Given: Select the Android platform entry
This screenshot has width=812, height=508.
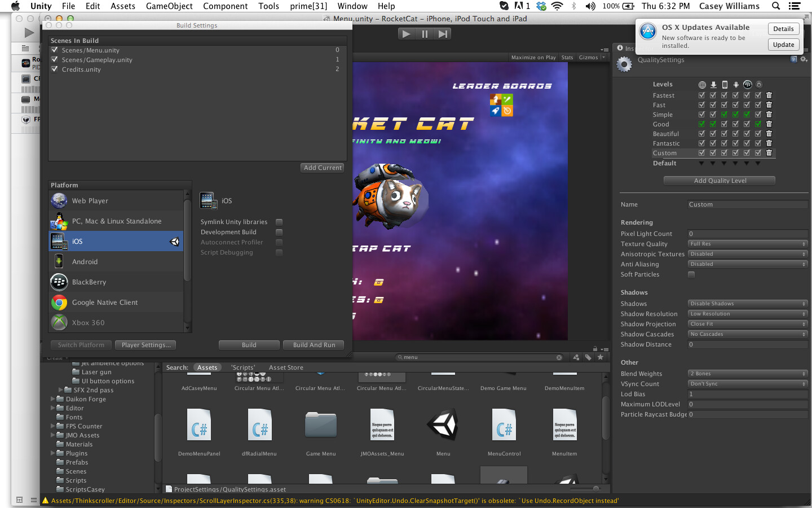Looking at the screenshot, I should [x=116, y=261].
